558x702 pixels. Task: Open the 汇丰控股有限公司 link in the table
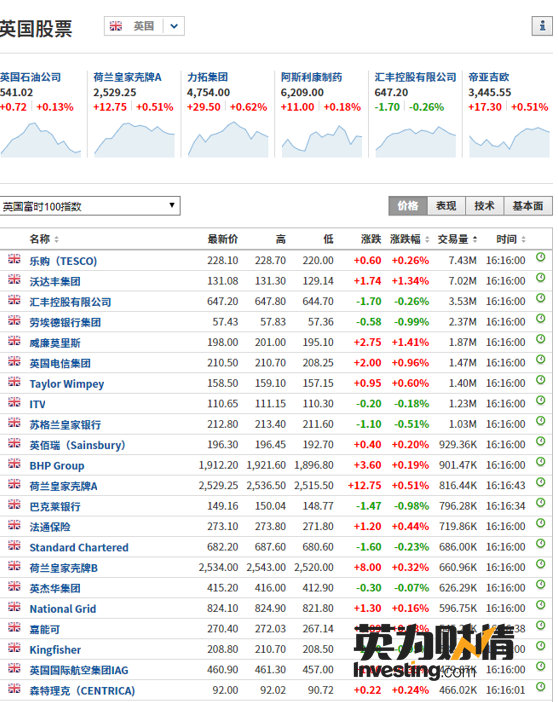[x=70, y=302]
